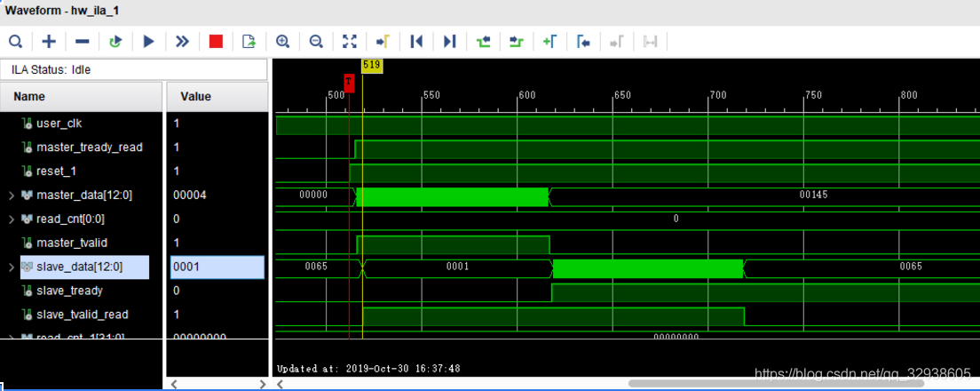Image resolution: width=980 pixels, height=391 pixels.
Task: Select the slave_tvalid_read signal
Action: tap(82, 314)
